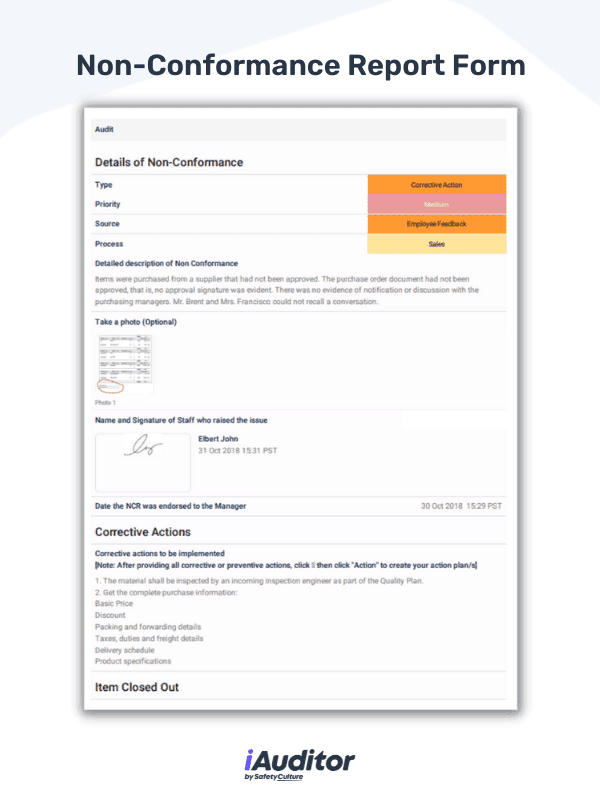
Task: Click the yellow Sales process field
Action: click(x=436, y=243)
